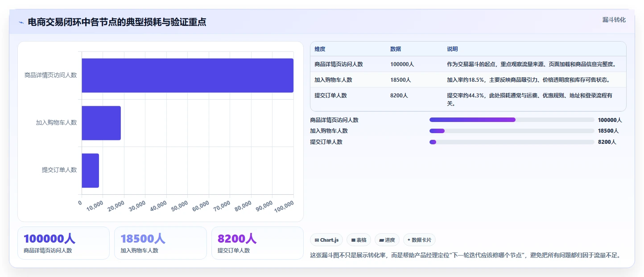Click table cell 18500人
This screenshot has height=277, width=644.
click(x=400, y=80)
